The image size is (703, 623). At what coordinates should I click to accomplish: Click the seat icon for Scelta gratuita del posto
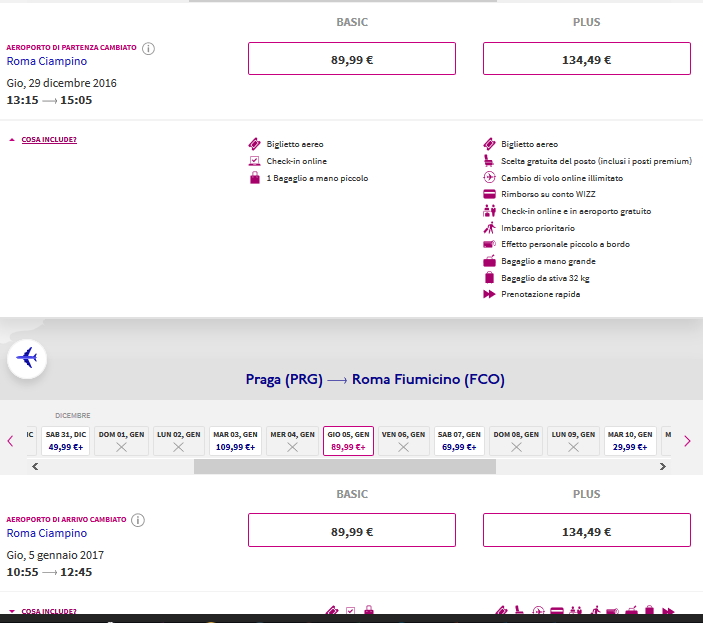(x=489, y=161)
